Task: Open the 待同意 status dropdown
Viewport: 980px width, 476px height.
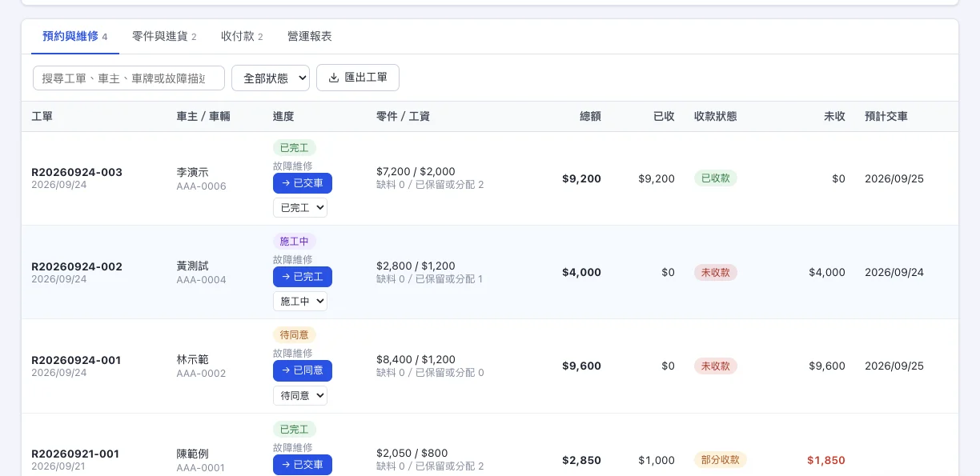Action: coord(300,395)
